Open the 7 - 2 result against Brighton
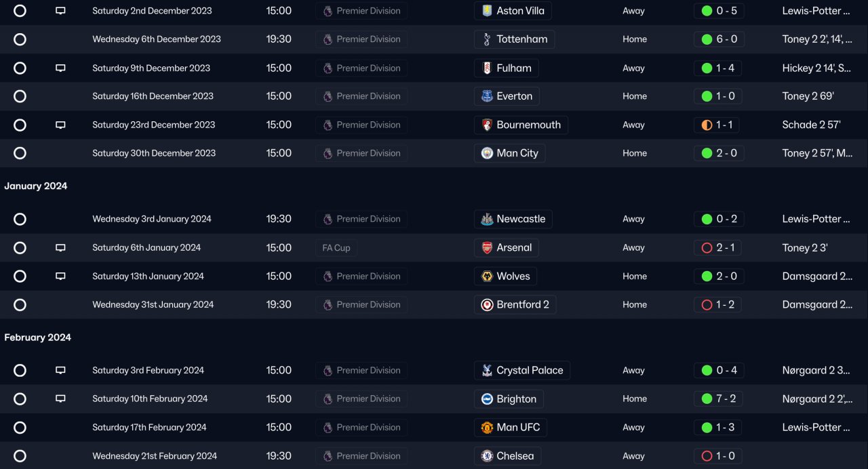 click(718, 399)
